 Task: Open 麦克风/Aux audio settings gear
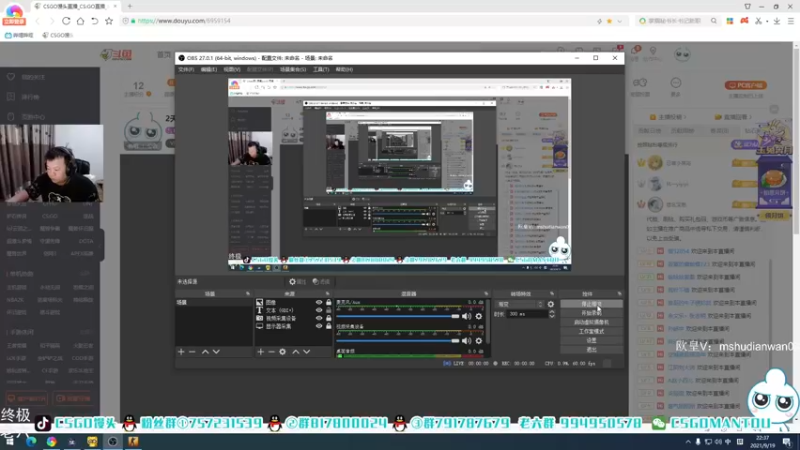click(479, 316)
